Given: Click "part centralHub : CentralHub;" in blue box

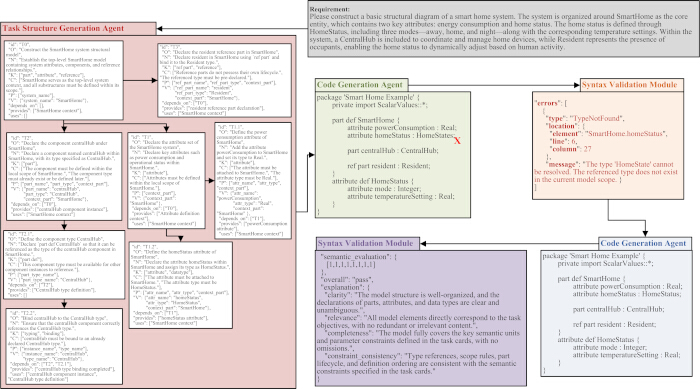Looking at the screenshot, I should click(618, 309).
